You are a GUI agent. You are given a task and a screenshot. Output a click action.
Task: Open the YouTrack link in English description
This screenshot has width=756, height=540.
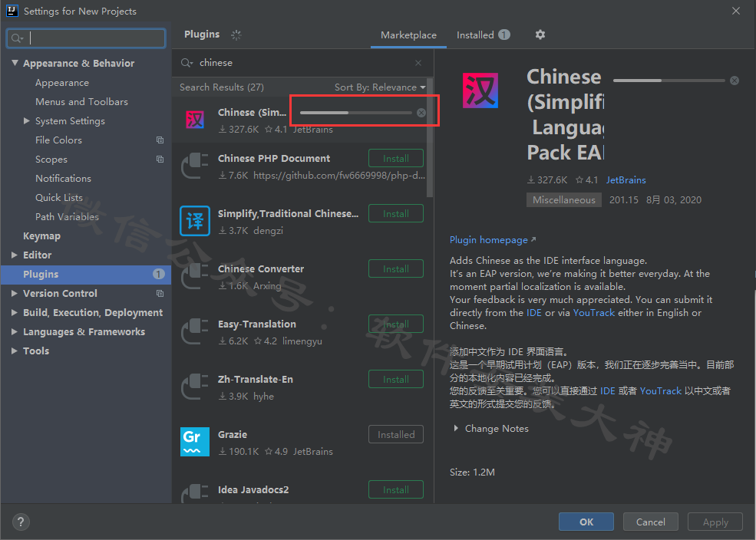593,313
